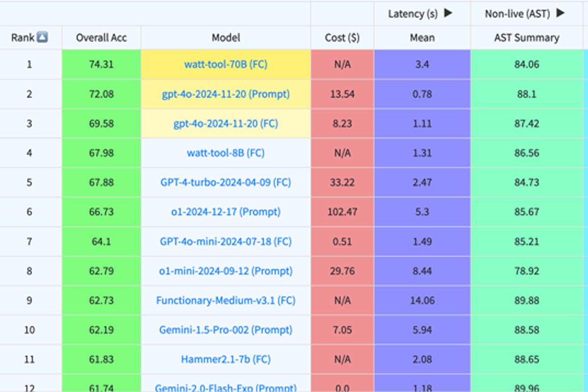Viewport: 588px width, 392px height.
Task: Select the 62.19 overall accuracy cell
Action: click(101, 330)
